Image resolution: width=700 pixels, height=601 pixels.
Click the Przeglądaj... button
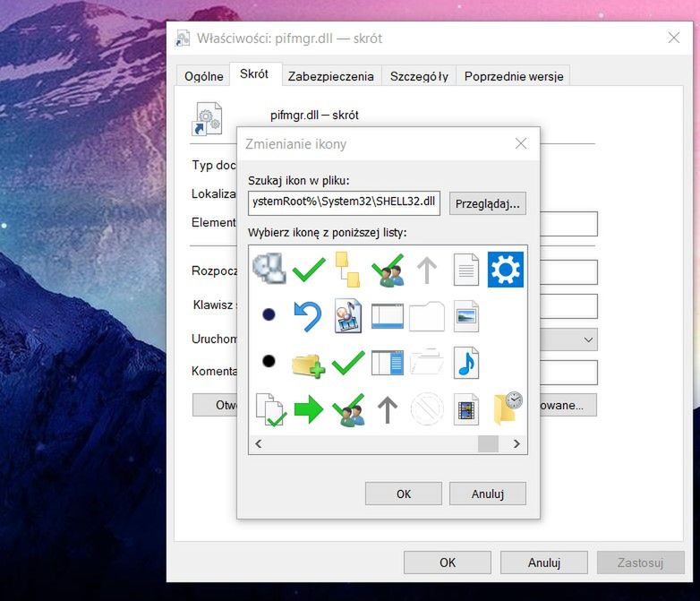(x=488, y=203)
